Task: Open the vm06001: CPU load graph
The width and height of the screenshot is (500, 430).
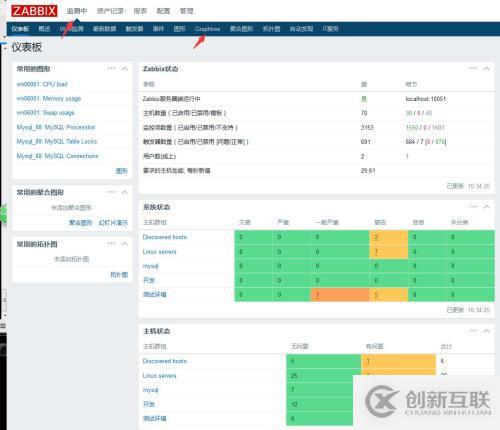Action: click(x=42, y=84)
